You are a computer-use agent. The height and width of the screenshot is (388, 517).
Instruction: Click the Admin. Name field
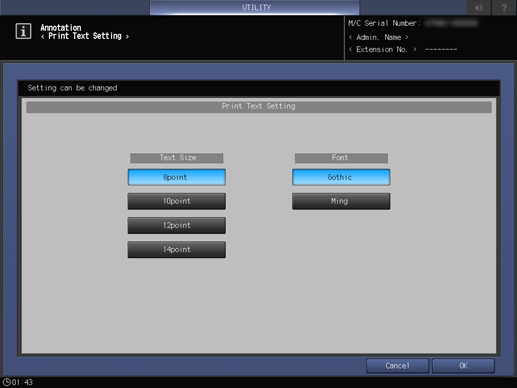[x=379, y=37]
